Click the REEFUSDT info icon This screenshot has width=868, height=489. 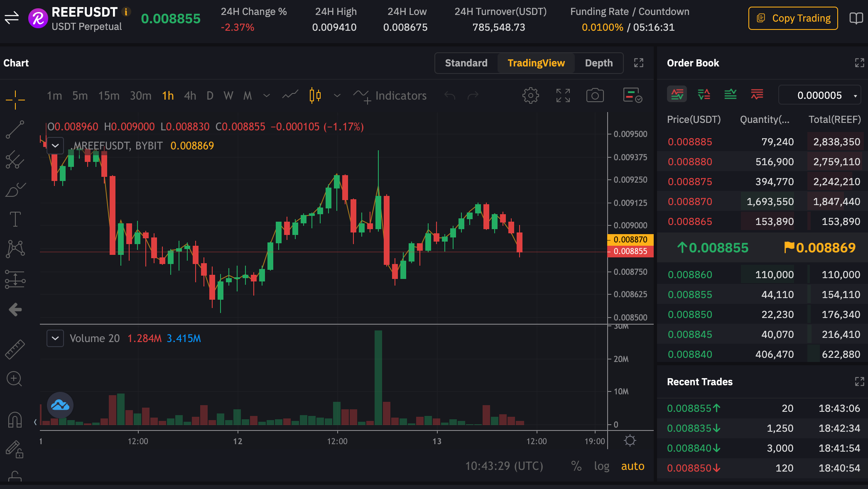pyautogui.click(x=126, y=12)
